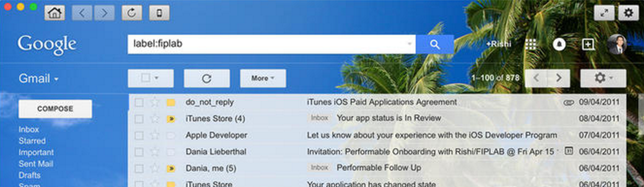The image size is (644, 187).
Task: Expand the select-all dropdown arrow
Action: click(156, 78)
